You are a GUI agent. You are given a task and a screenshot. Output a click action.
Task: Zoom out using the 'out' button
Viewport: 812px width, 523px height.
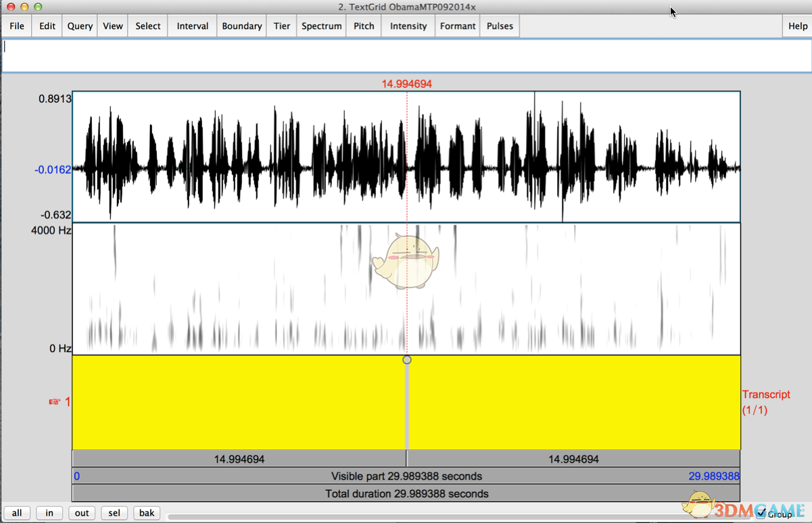click(82, 513)
